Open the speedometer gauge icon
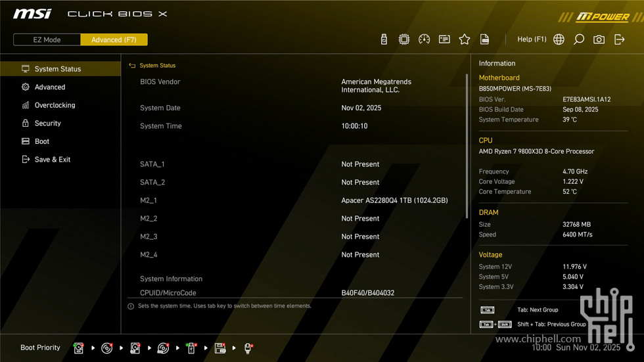644x362 pixels. [425, 39]
